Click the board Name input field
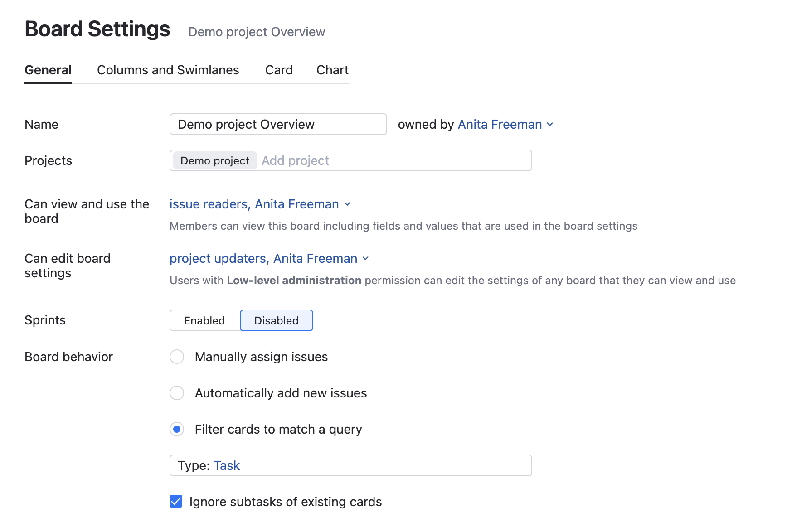The height and width of the screenshot is (532, 787). pos(278,125)
